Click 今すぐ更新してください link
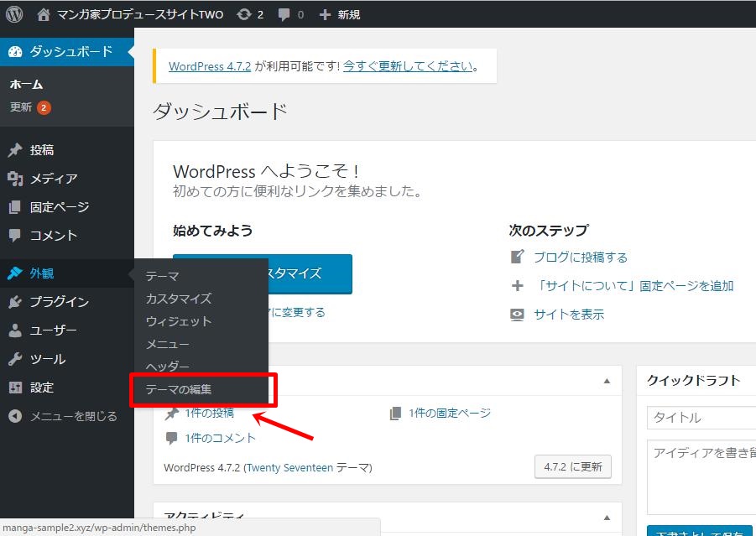The height and width of the screenshot is (536, 756). click(408, 66)
